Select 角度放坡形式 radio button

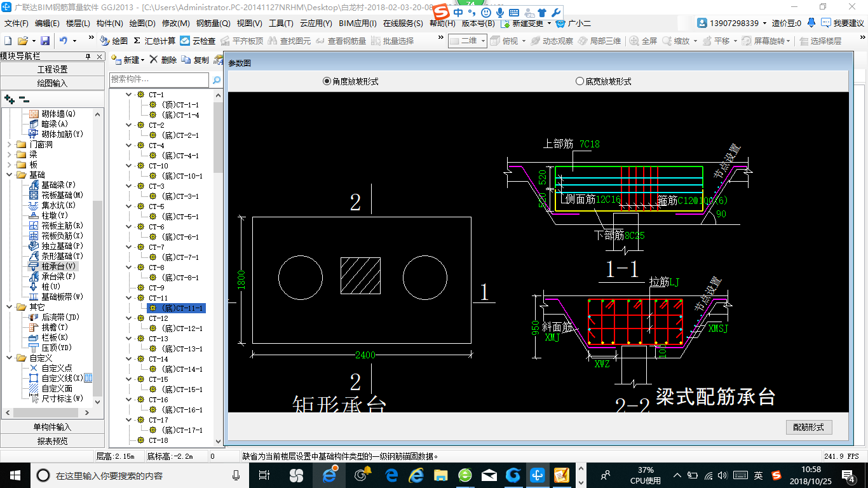click(327, 81)
